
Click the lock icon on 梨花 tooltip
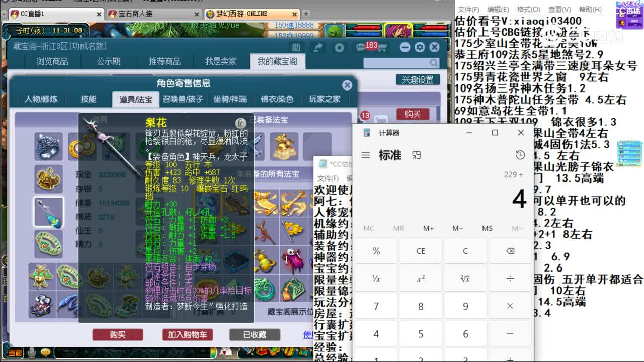click(x=240, y=123)
